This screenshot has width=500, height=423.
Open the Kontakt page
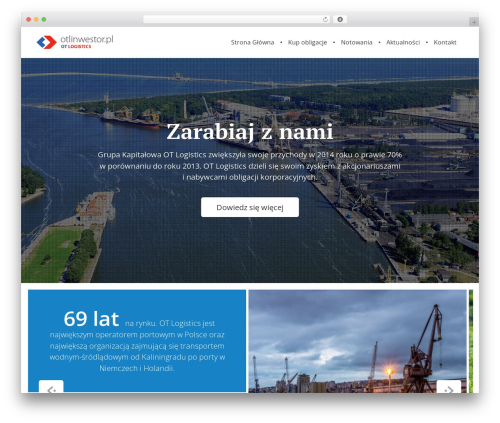coord(445,42)
